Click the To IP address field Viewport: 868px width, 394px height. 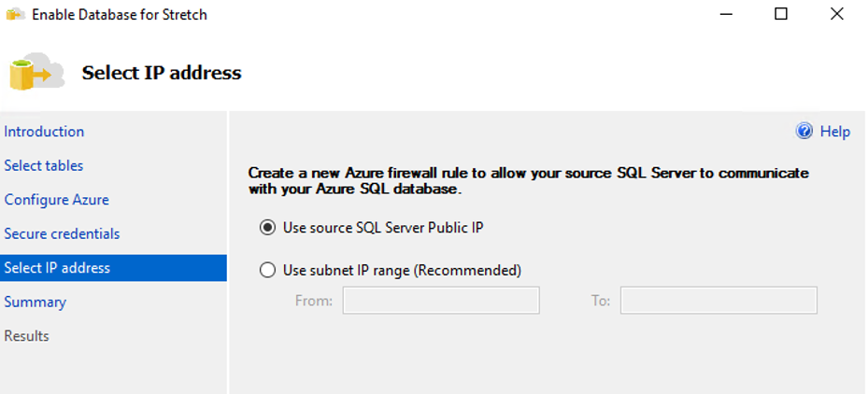pyautogui.click(x=718, y=301)
